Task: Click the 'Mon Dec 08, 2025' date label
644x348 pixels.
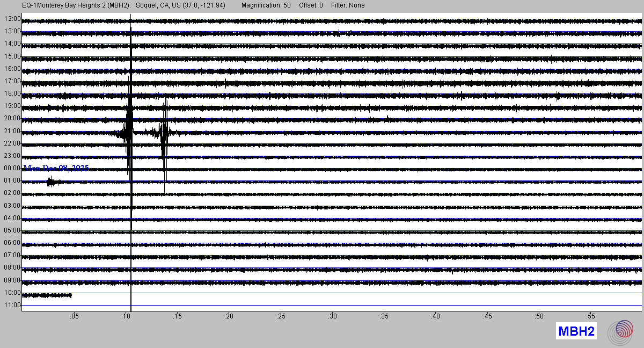Action: [56, 168]
